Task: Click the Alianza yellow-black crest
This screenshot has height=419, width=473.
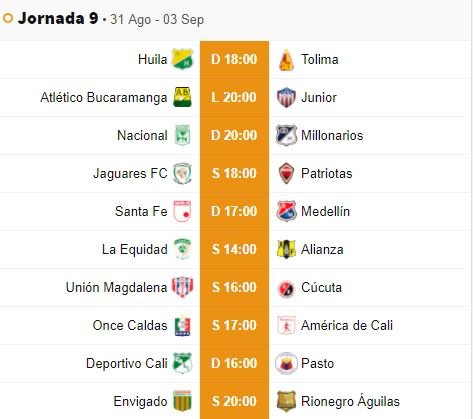Action: (x=286, y=249)
